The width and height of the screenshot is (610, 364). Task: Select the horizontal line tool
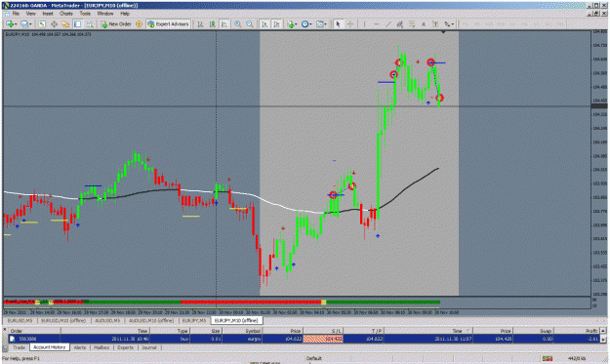(x=376, y=24)
